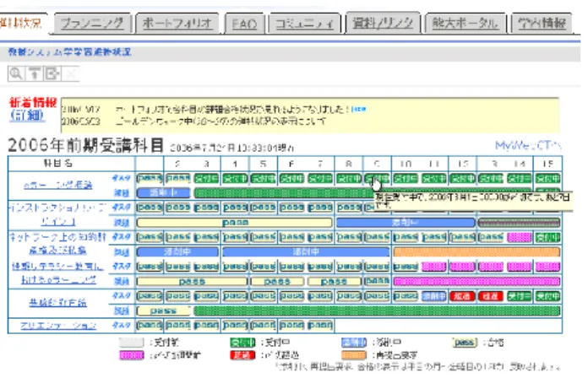The width and height of the screenshot is (588, 378).
Task: Click week 15 受付中 badge in ネットワーク上の知的財産権 row
Action: [547, 237]
